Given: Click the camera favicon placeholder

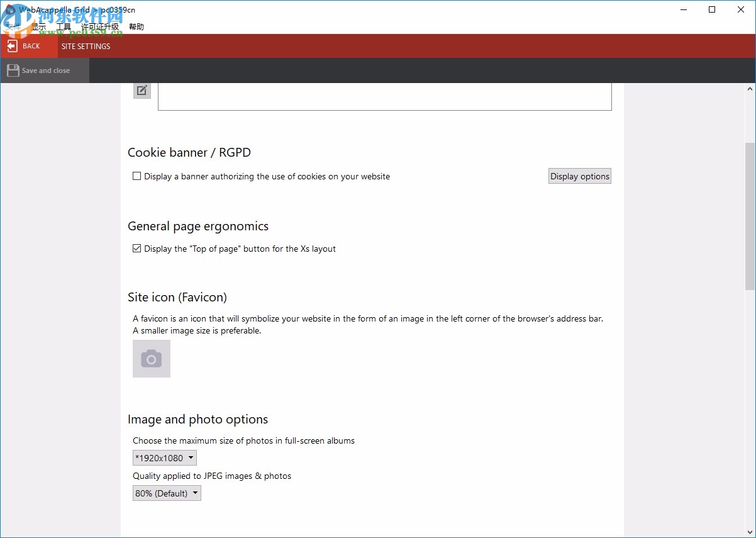Looking at the screenshot, I should (x=152, y=359).
